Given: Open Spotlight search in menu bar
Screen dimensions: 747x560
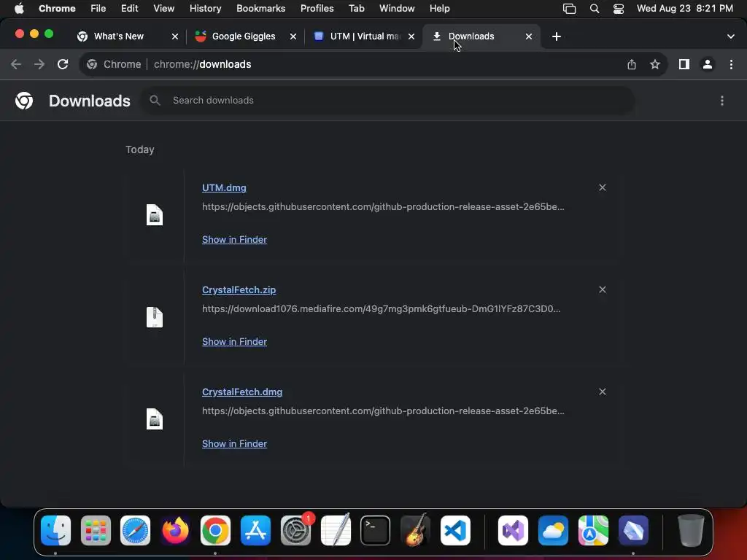Looking at the screenshot, I should tap(594, 9).
